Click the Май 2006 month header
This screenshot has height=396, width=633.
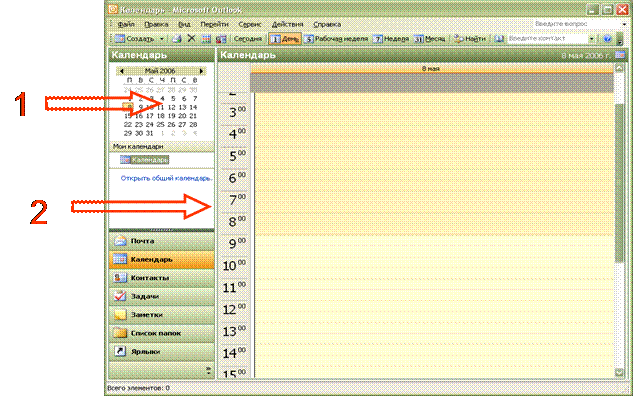click(160, 71)
